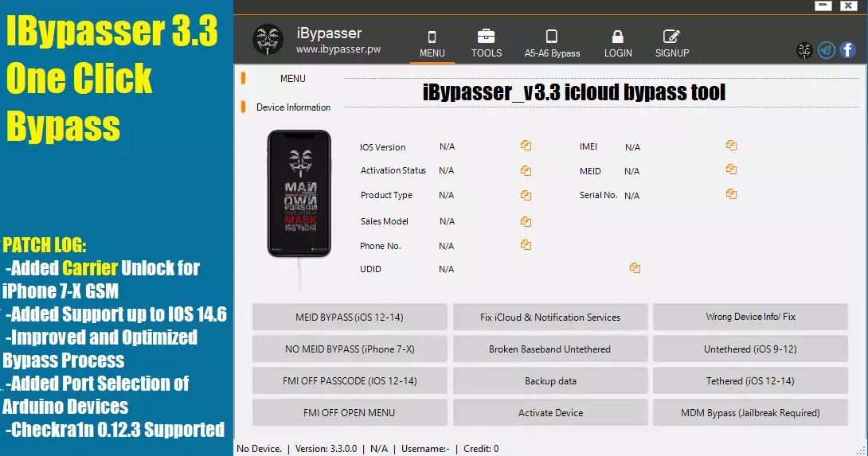Click the "Activation Status" label

(x=393, y=170)
